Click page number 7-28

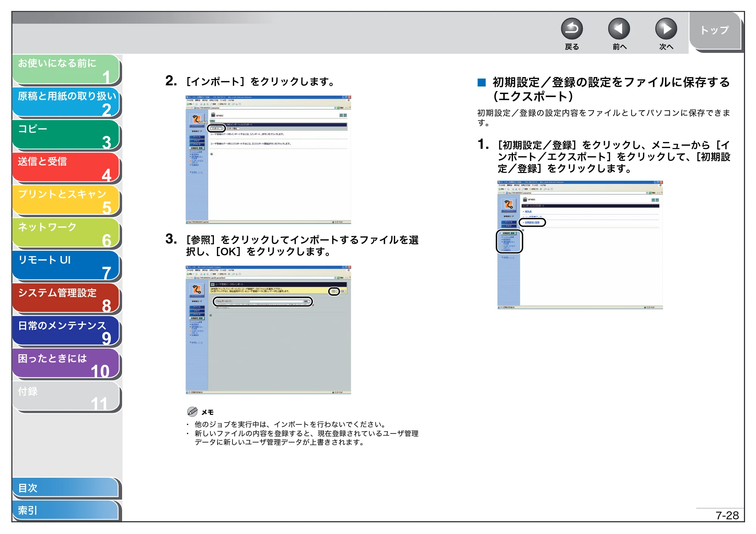727,515
